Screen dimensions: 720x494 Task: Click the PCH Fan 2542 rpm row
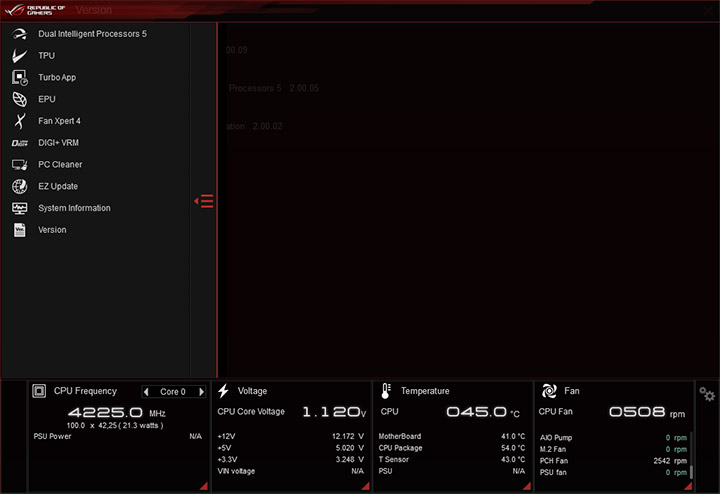[613, 461]
